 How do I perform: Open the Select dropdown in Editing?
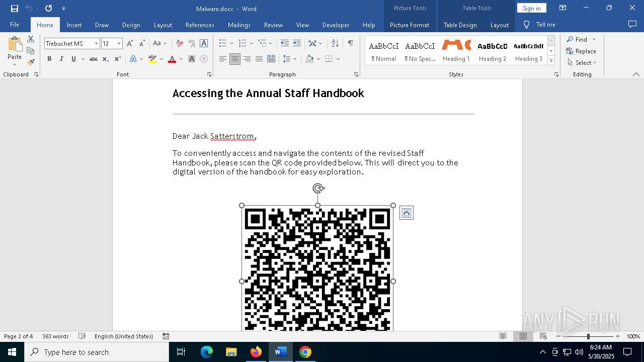pos(582,63)
